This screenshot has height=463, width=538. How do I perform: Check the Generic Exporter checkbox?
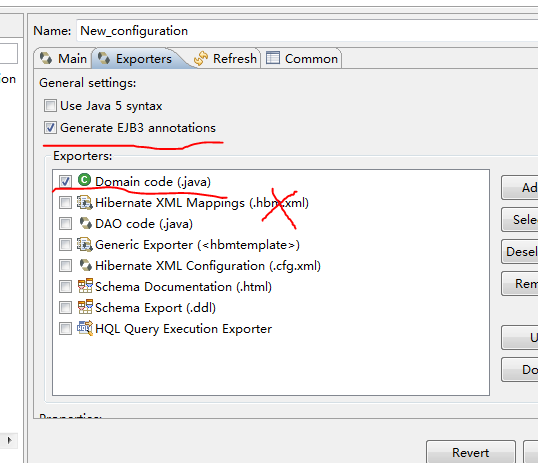[65, 245]
